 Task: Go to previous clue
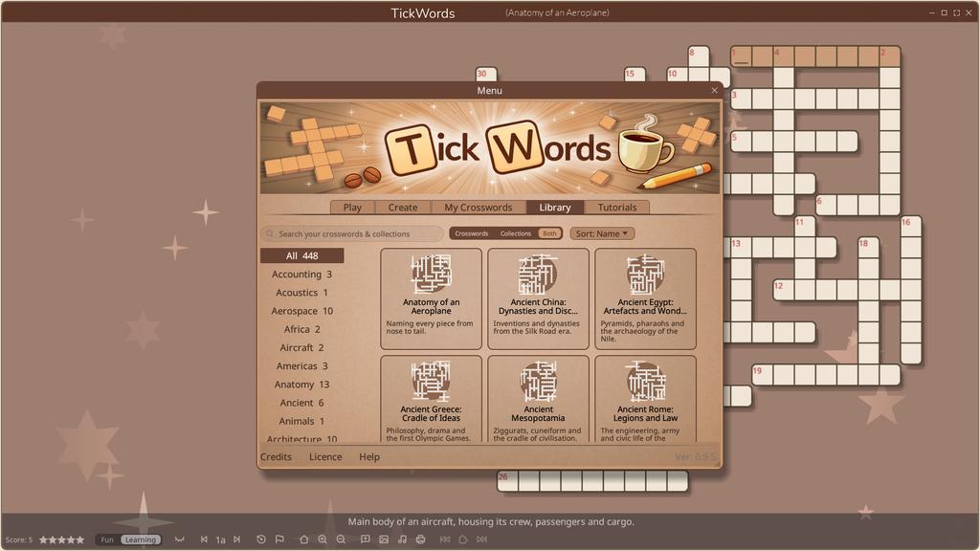pos(204,540)
